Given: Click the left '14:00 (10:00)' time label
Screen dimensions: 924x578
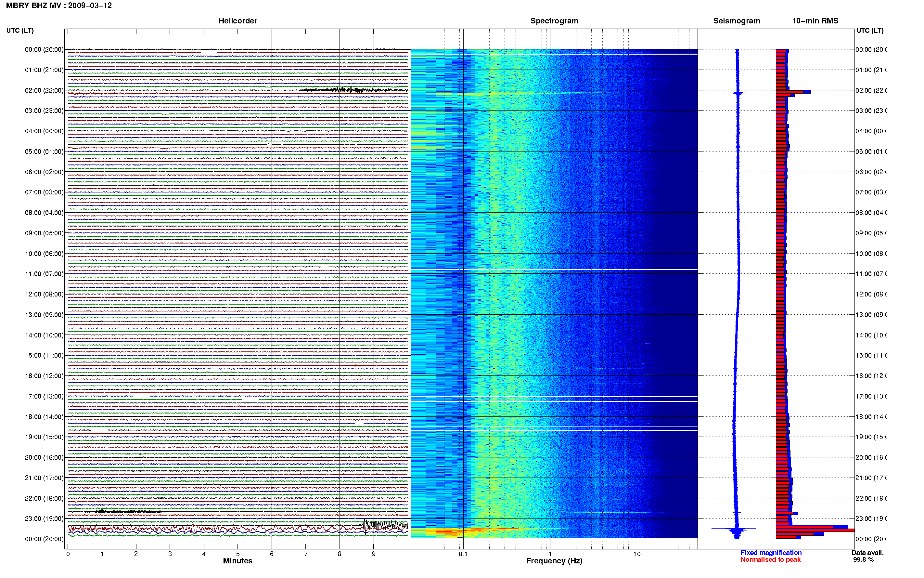Looking at the screenshot, I should (x=44, y=335).
